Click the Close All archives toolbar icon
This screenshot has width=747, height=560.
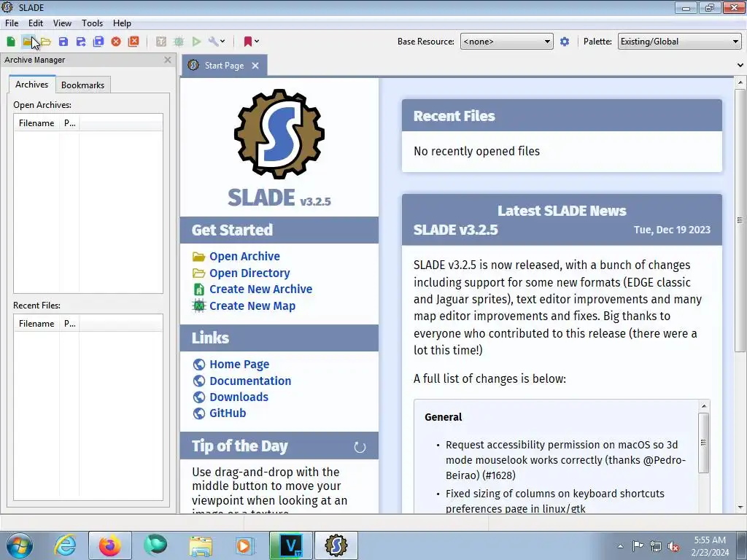134,42
